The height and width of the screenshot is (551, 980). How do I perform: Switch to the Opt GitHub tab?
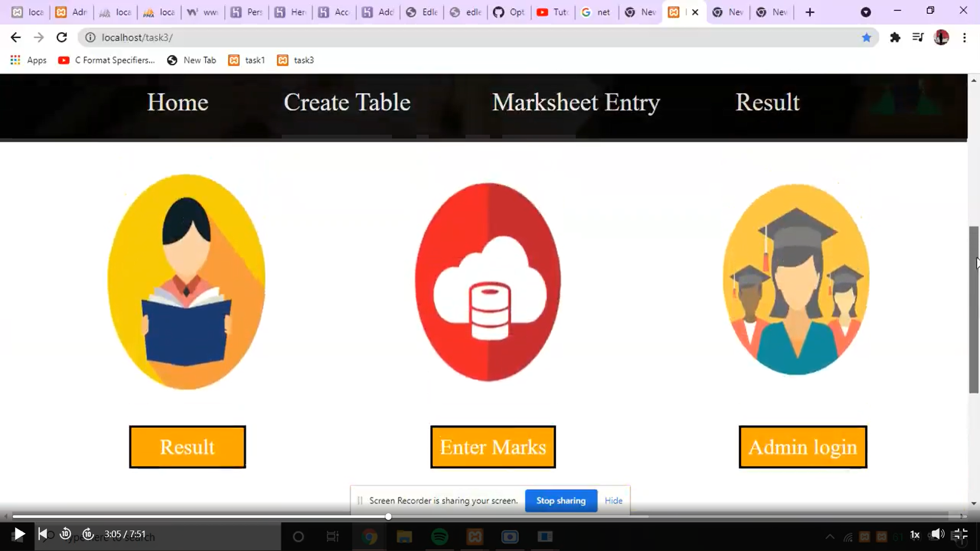509,12
